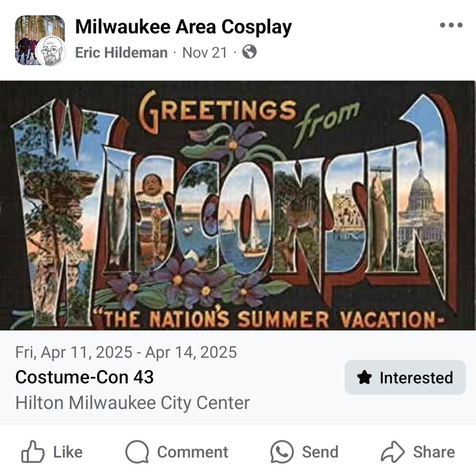The height and width of the screenshot is (476, 476).
Task: Click the Comment speech bubble icon
Action: point(137,452)
